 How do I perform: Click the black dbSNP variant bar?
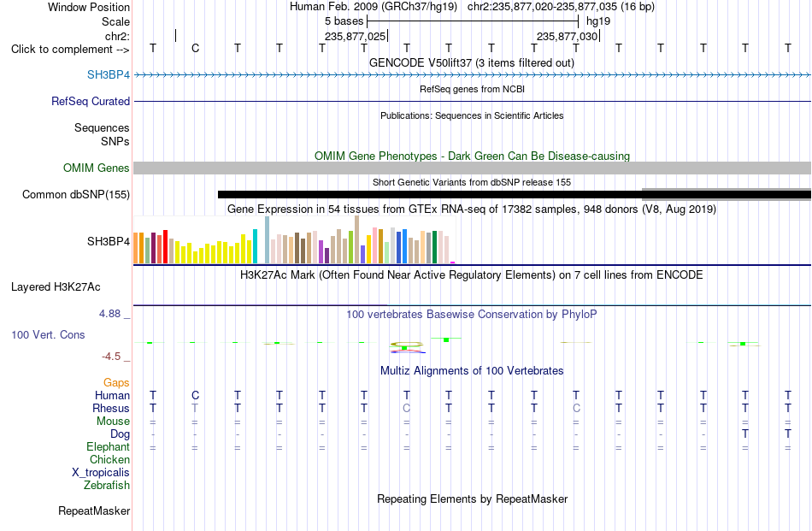[x=515, y=195]
